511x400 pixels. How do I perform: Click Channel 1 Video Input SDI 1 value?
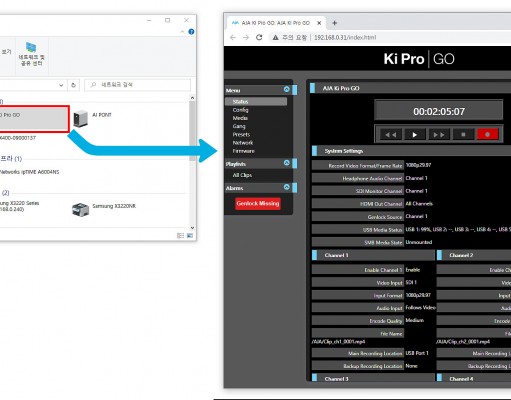[411, 282]
